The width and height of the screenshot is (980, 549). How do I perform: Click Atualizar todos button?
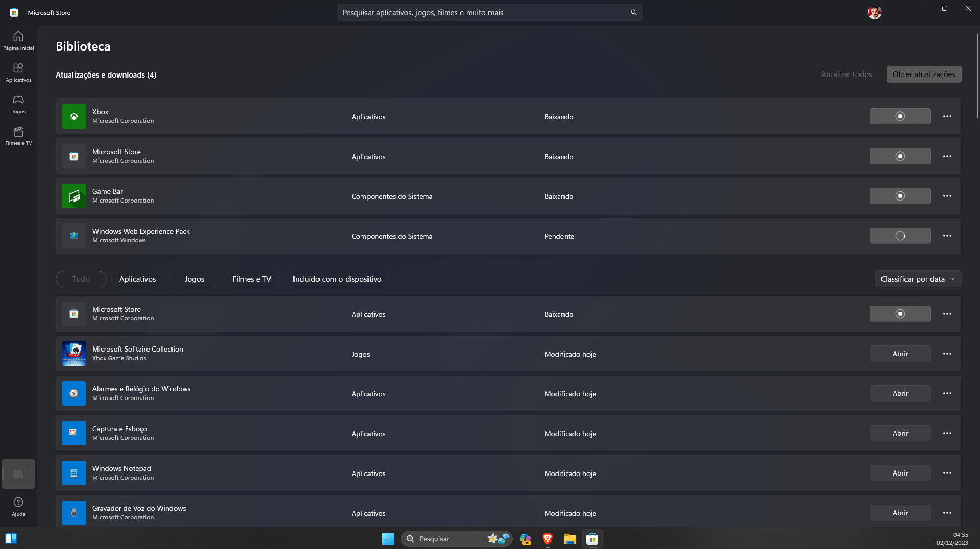pyautogui.click(x=846, y=74)
